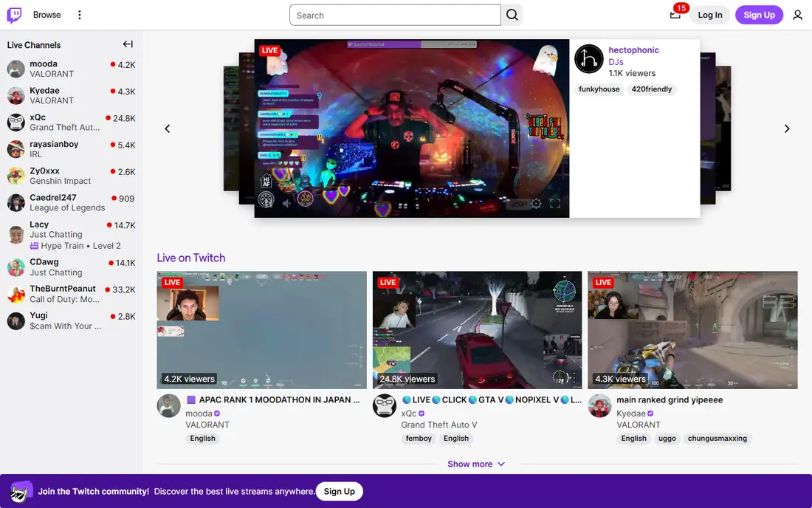Click the xQc channel name under card

coord(409,413)
